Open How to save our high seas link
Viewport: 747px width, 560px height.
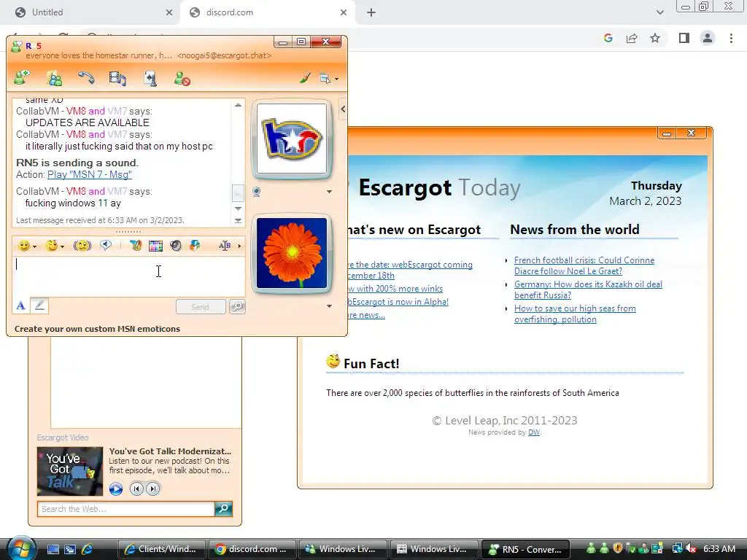pyautogui.click(x=575, y=314)
